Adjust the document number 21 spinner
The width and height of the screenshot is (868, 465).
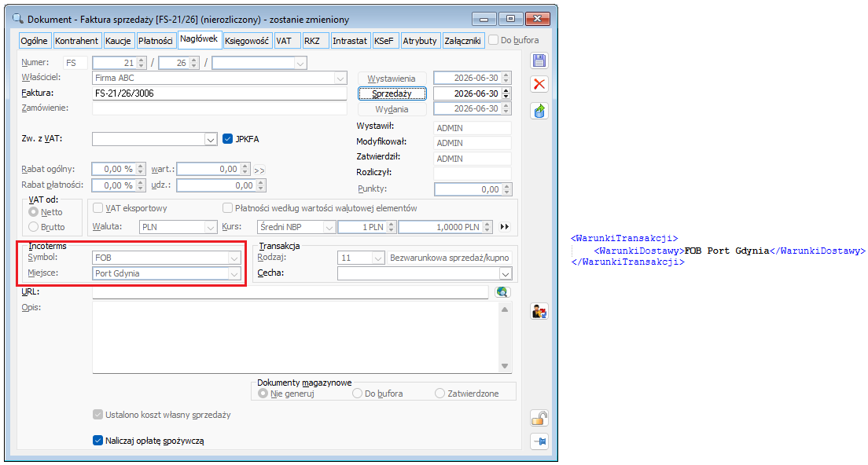click(x=142, y=63)
